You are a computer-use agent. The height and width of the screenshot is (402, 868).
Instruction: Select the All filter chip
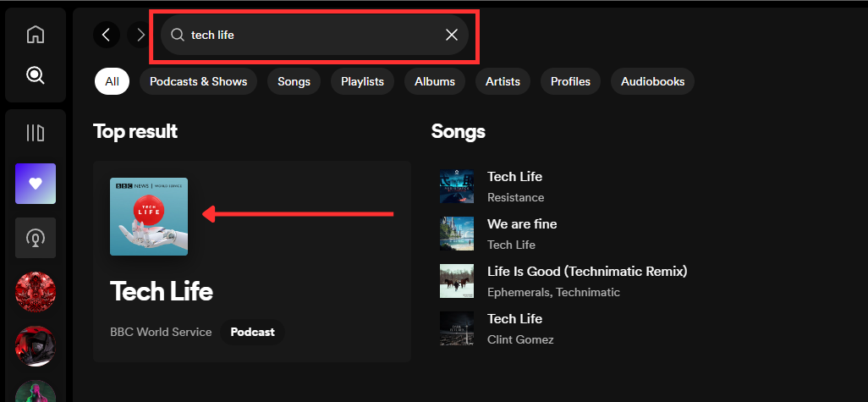tap(112, 81)
